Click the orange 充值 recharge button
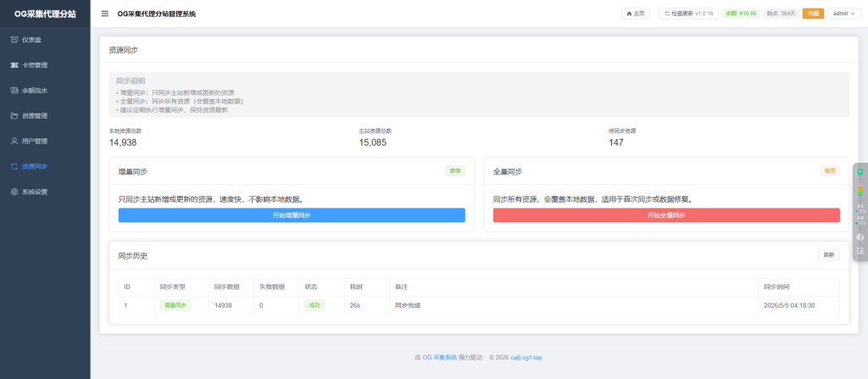The width and height of the screenshot is (868, 379). 813,14
